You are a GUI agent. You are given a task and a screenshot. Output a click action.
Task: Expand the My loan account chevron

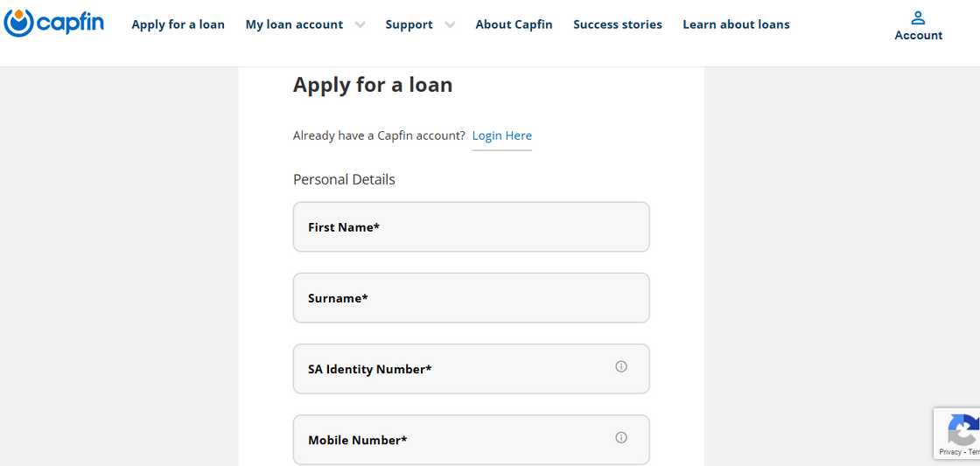click(x=360, y=24)
